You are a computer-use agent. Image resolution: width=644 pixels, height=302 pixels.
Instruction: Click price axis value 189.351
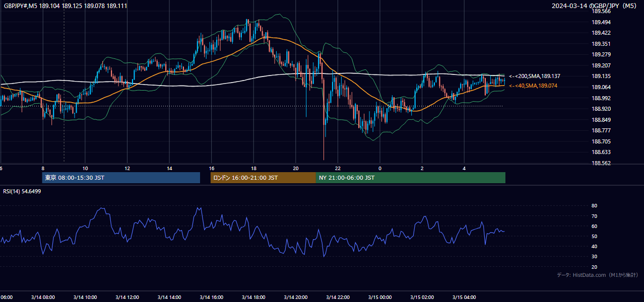coord(601,44)
